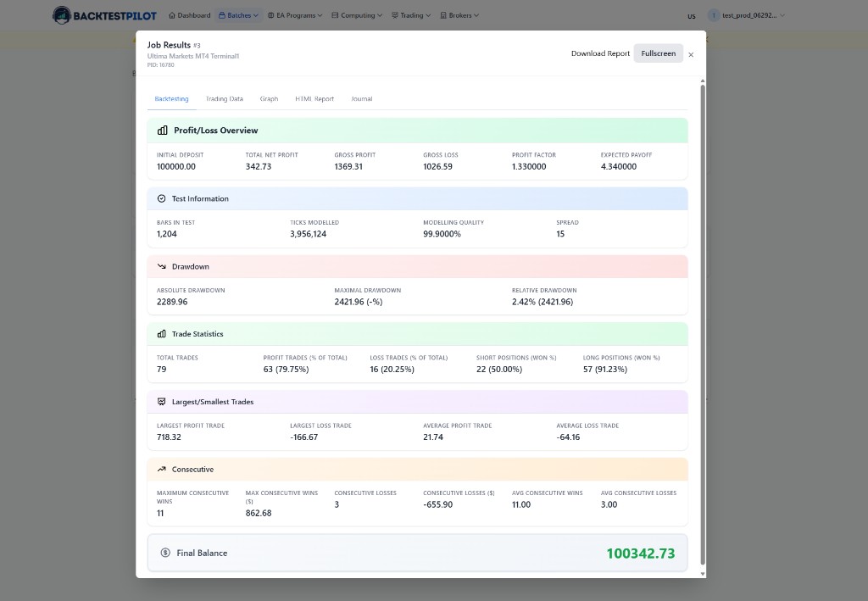Click the BacktestPilot logo
868x601 pixels.
click(104, 15)
